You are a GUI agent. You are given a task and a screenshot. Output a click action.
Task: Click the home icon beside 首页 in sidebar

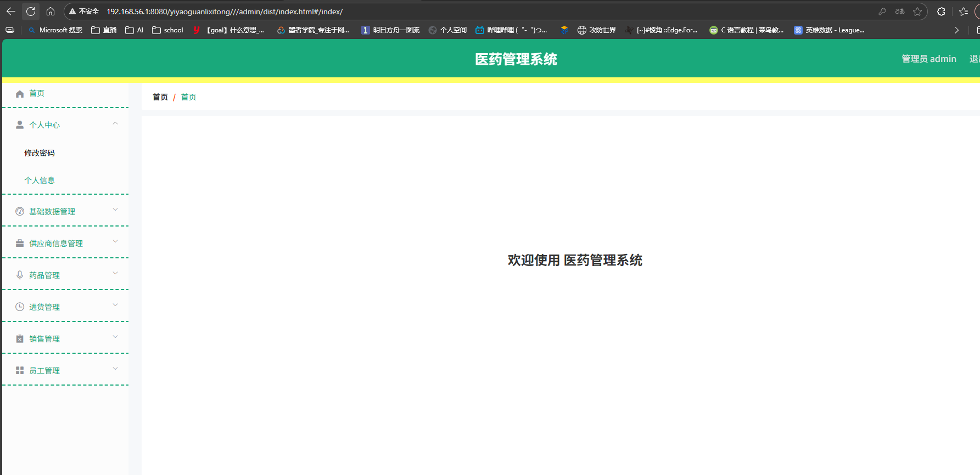click(x=20, y=94)
